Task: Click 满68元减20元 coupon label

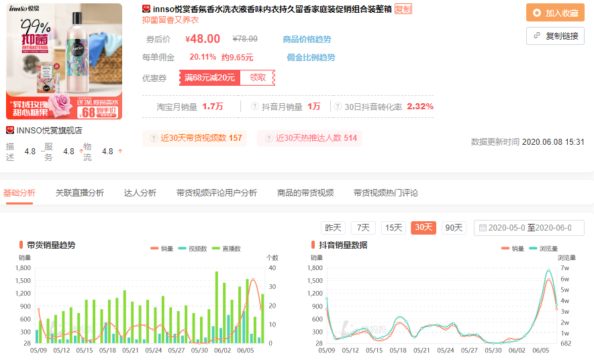Action: pos(209,78)
